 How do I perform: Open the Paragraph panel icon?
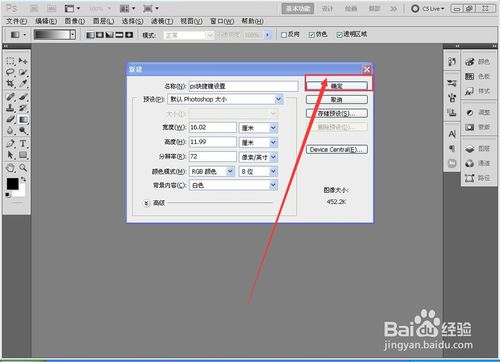pos(452,149)
